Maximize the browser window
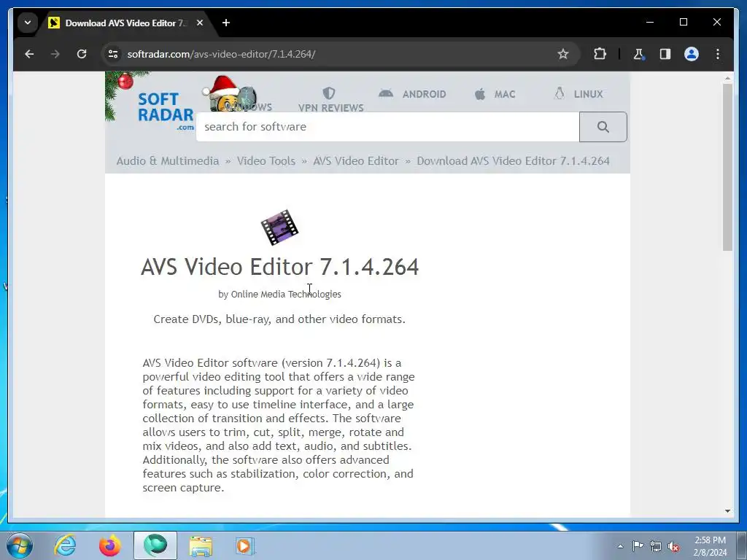This screenshot has width=747, height=560. click(683, 22)
